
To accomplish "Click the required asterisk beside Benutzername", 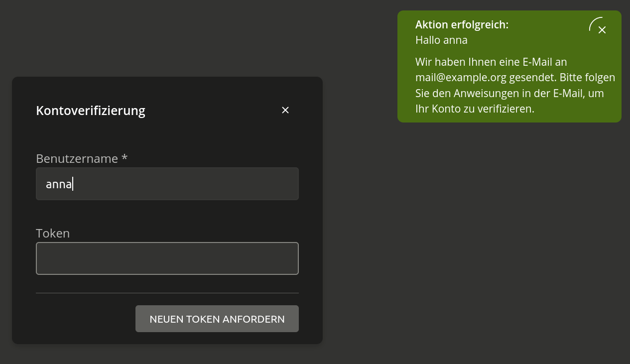I will [x=125, y=158].
